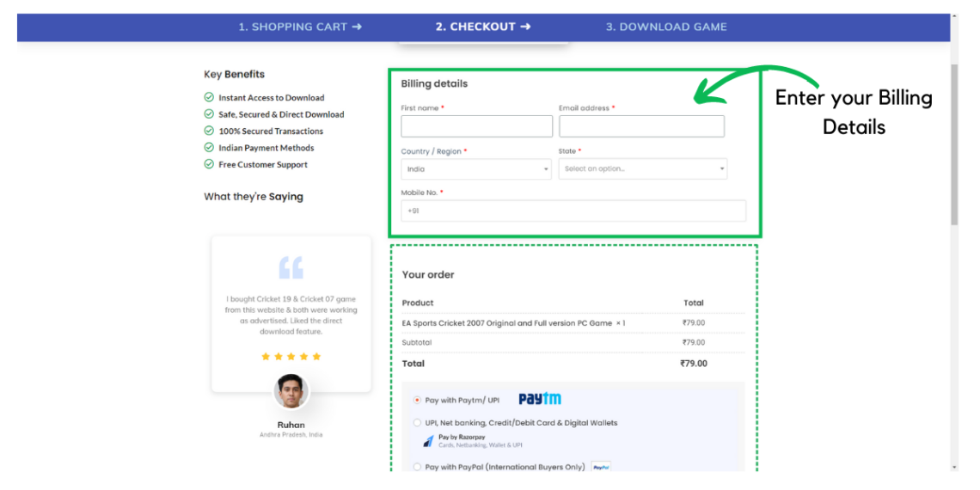The image size is (980, 490).
Task: Click Ruhan's profile photo
Action: click(291, 392)
